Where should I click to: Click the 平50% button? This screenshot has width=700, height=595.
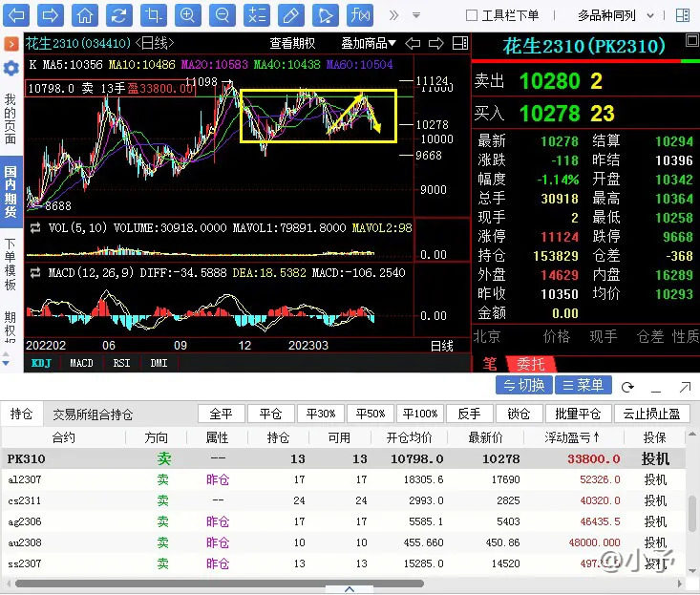[371, 414]
